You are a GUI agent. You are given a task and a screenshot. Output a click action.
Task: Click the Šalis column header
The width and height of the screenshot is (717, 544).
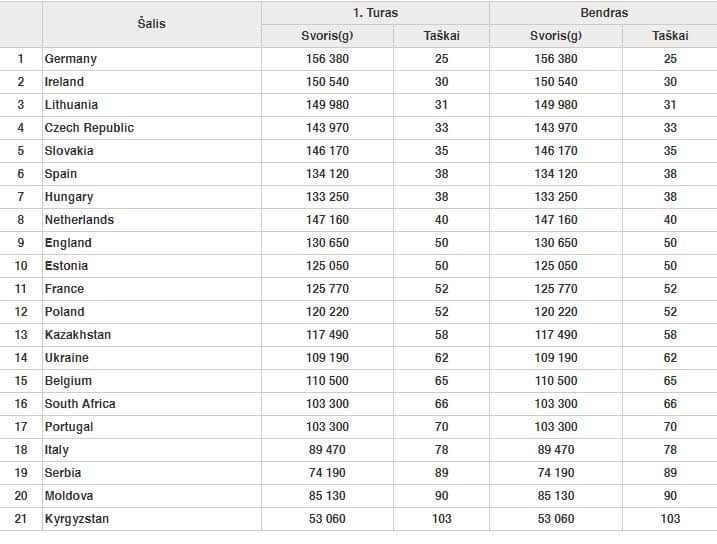pos(151,24)
